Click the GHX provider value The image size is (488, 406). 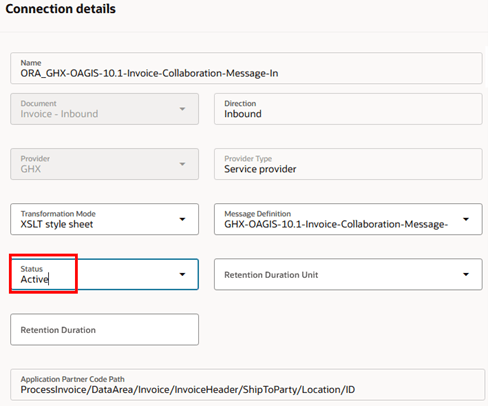click(x=31, y=169)
